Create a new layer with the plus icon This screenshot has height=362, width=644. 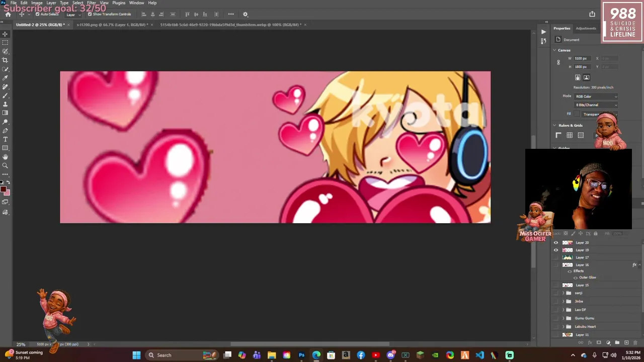coord(626,342)
